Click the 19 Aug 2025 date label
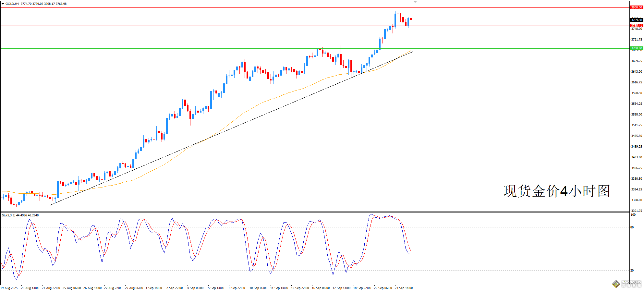This screenshot has width=644, height=291. point(9,288)
